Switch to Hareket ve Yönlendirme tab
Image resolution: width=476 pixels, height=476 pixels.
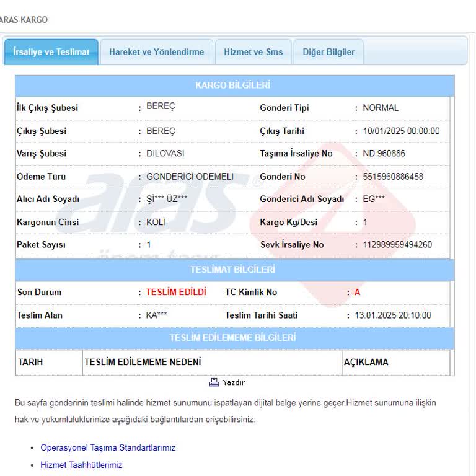point(157,52)
